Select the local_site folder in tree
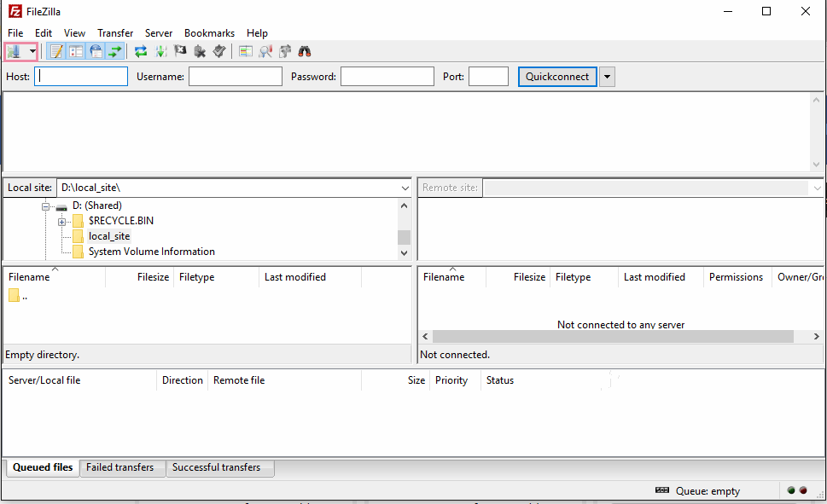 pyautogui.click(x=109, y=236)
